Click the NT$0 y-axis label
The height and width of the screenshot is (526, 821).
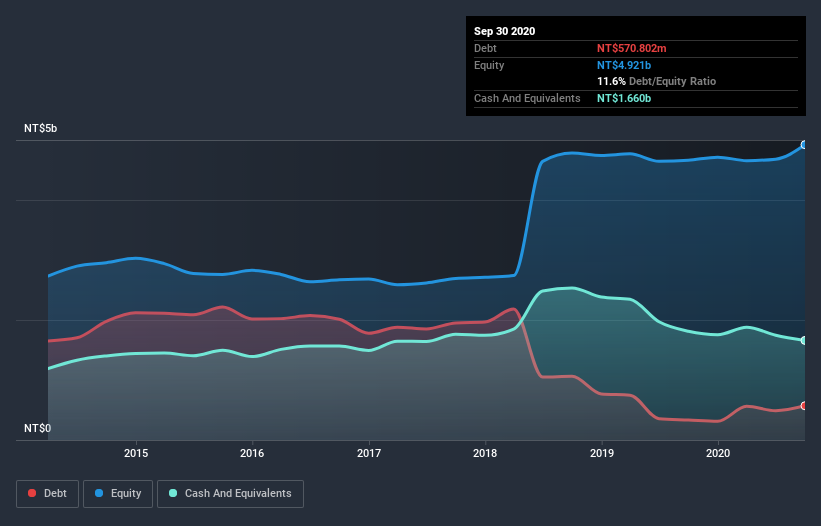[x=38, y=428]
